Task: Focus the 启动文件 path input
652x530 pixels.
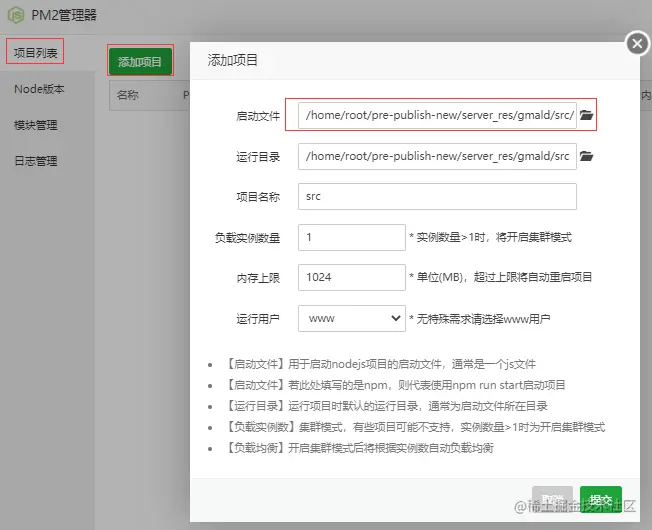Action: point(437,115)
